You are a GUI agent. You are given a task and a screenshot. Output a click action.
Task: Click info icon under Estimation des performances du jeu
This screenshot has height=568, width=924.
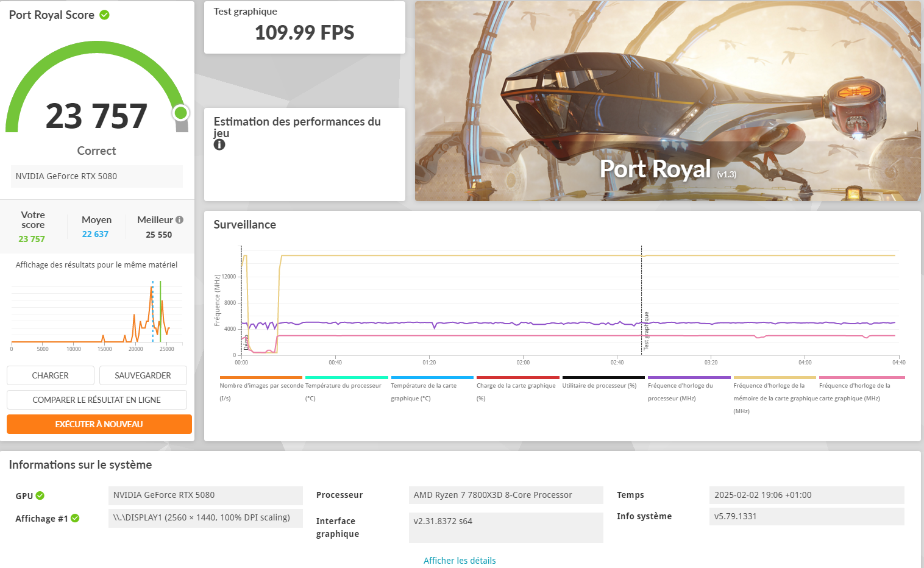pyautogui.click(x=219, y=145)
